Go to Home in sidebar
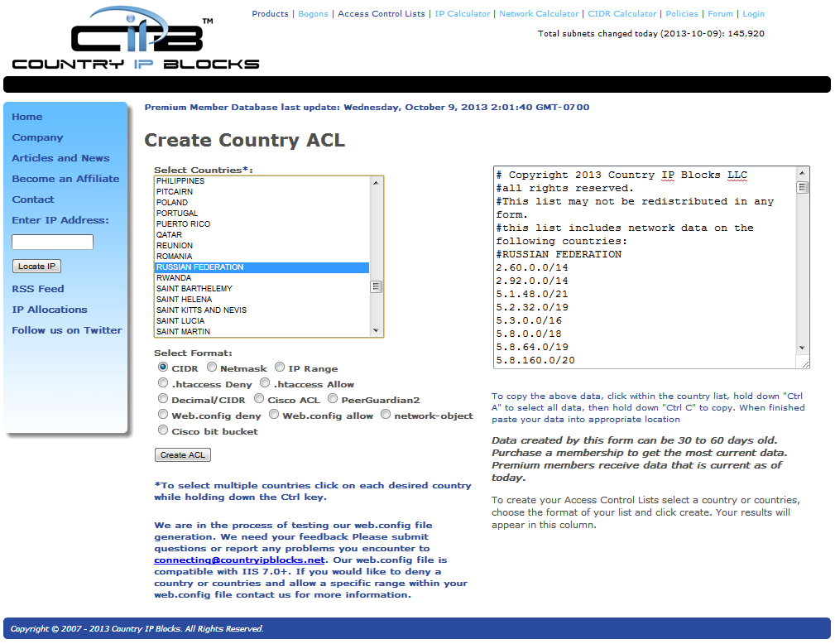Image resolution: width=835 pixels, height=644 pixels. pyautogui.click(x=27, y=117)
